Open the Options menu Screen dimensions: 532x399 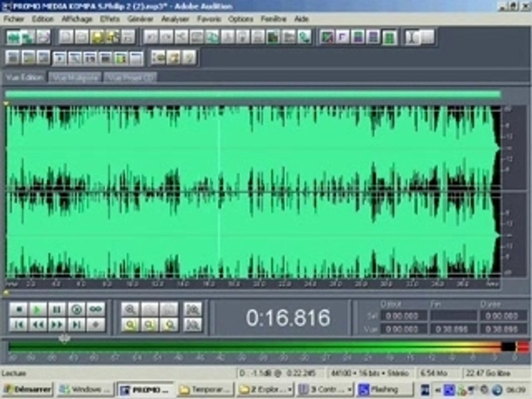pos(241,19)
